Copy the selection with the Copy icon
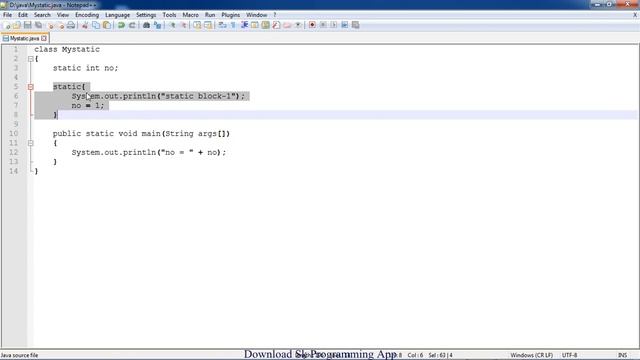 point(96,25)
